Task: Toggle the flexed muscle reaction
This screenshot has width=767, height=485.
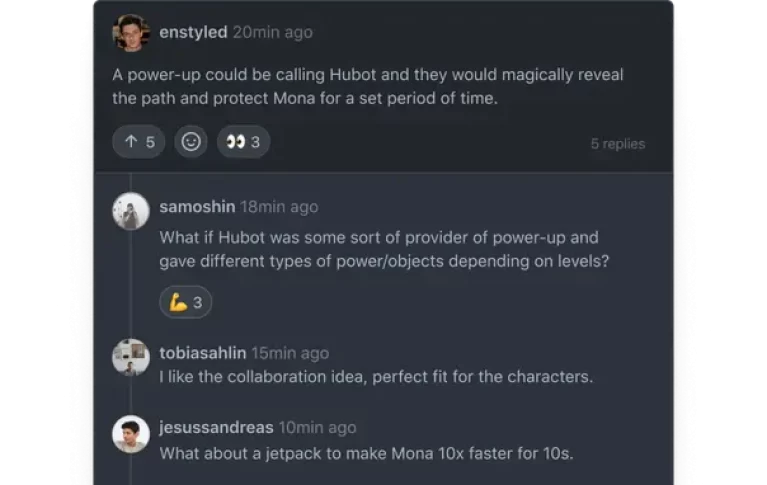Action: pyautogui.click(x=186, y=302)
